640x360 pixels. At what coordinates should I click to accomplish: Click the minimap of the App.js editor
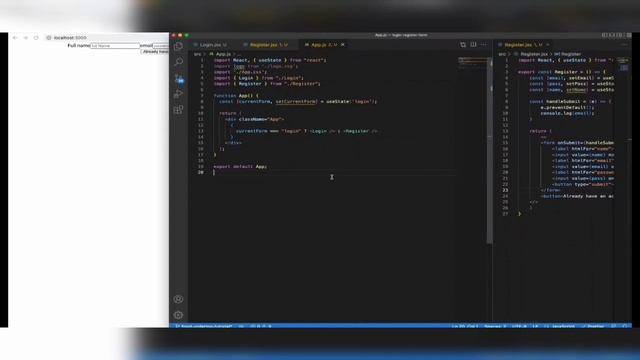click(472, 63)
